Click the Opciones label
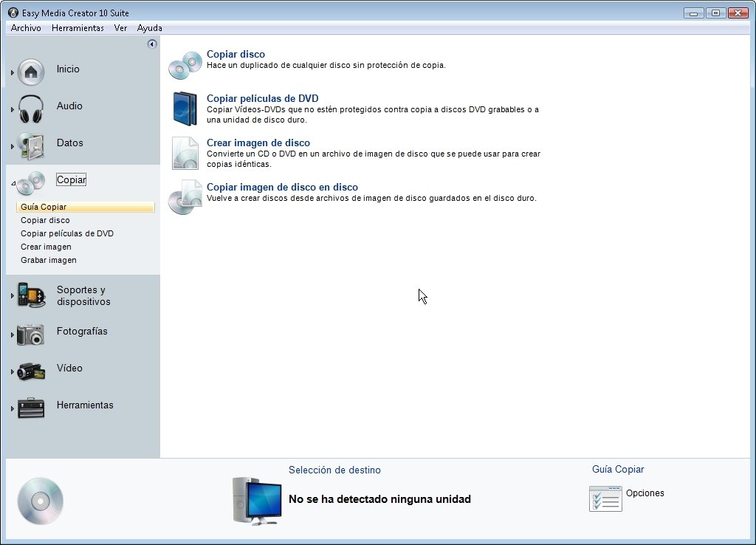The image size is (756, 545). [x=645, y=493]
